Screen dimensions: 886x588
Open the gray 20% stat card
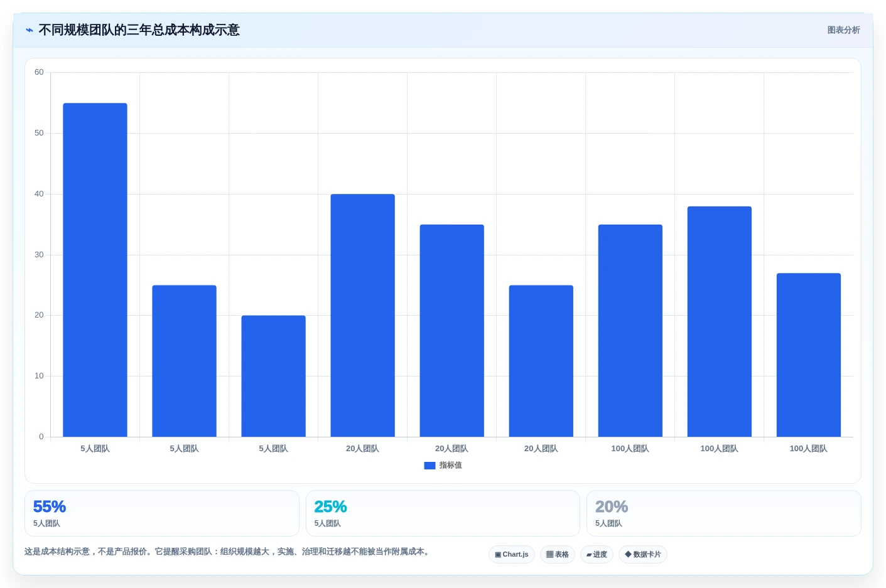click(723, 513)
